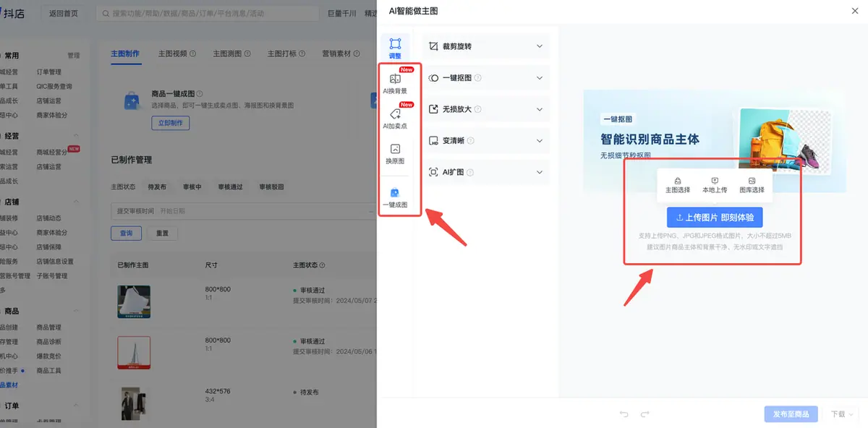Choose 本地上传 upload source
The height and width of the screenshot is (428, 868).
(x=715, y=185)
